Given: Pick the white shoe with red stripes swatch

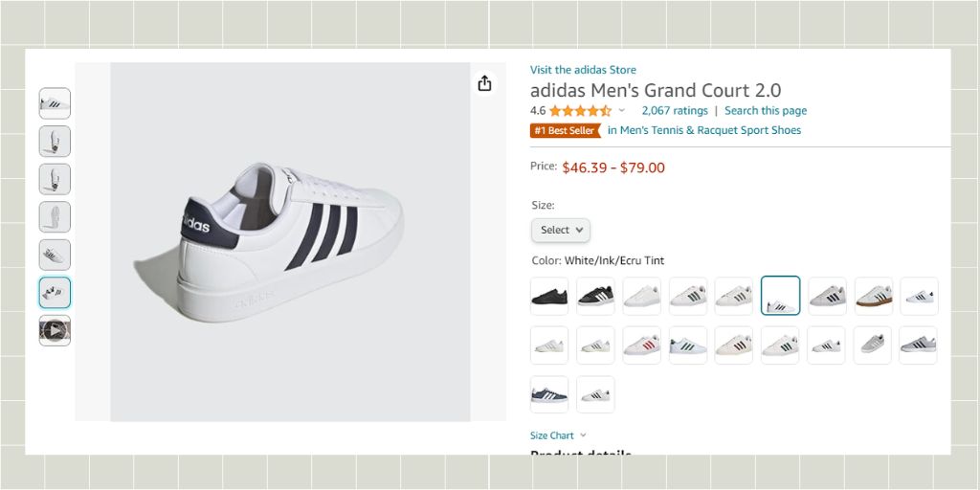Looking at the screenshot, I should point(642,345).
